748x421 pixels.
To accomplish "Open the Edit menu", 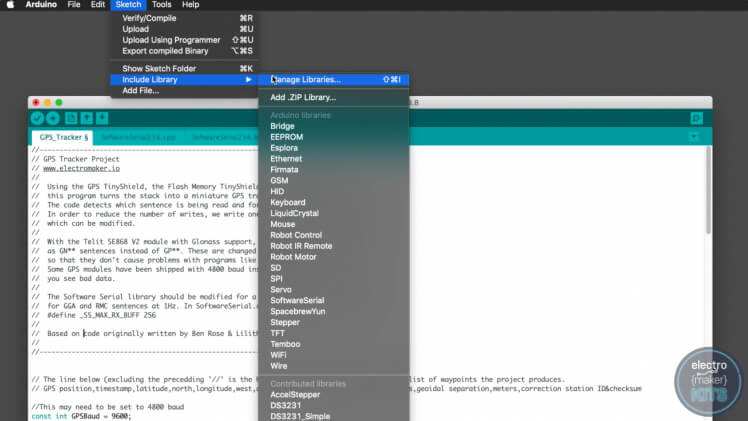I will coord(98,5).
